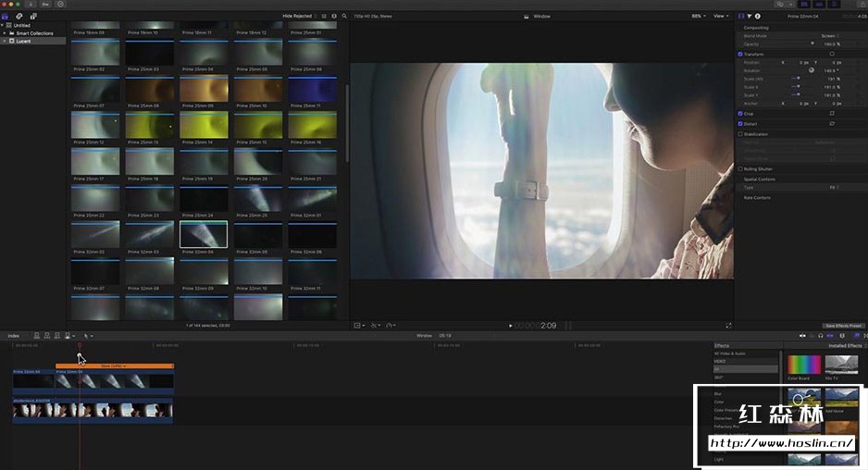Enable the Stabilization checkbox
The height and width of the screenshot is (470, 868).
(740, 134)
